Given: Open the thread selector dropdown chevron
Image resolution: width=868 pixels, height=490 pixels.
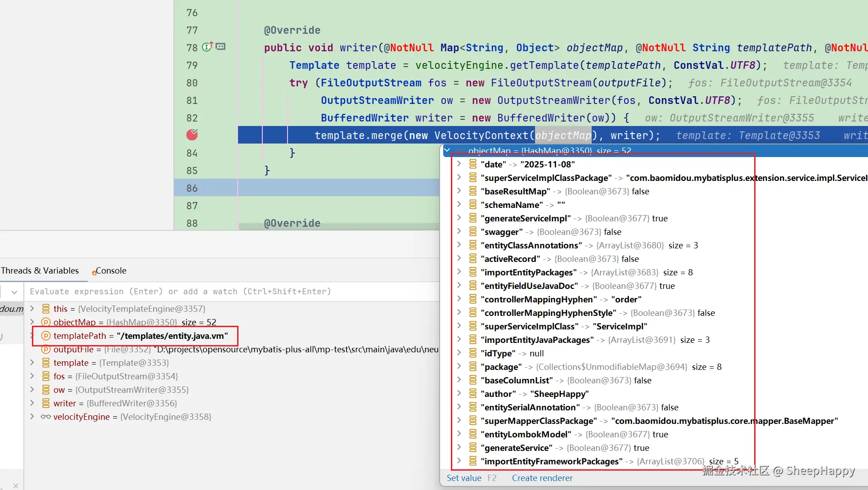Looking at the screenshot, I should click(14, 292).
